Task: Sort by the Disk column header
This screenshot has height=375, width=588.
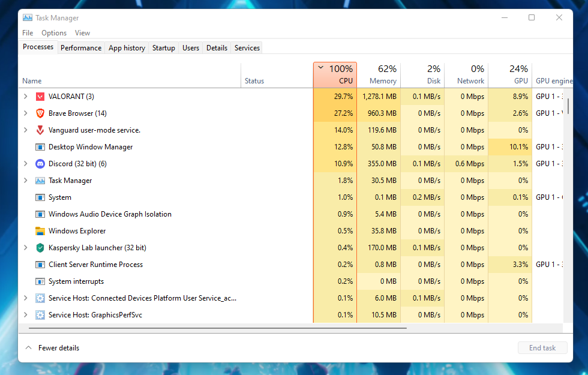Action: pos(422,75)
